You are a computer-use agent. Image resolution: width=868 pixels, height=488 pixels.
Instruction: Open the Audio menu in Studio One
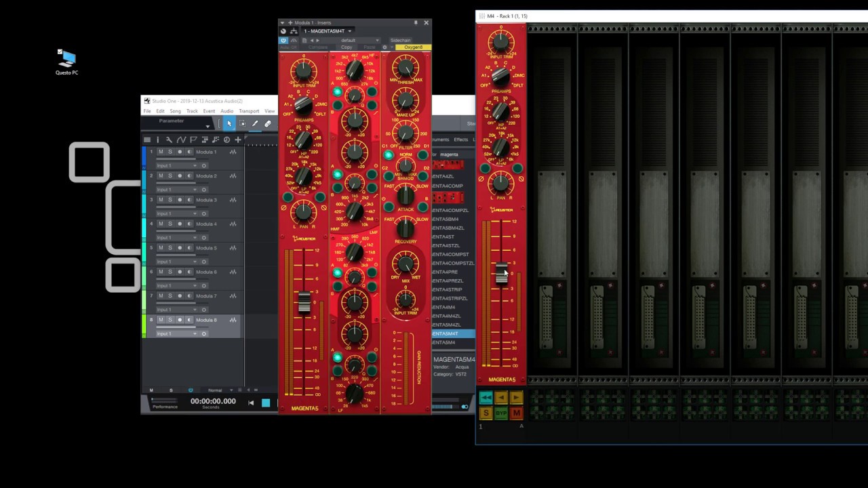[226, 111]
